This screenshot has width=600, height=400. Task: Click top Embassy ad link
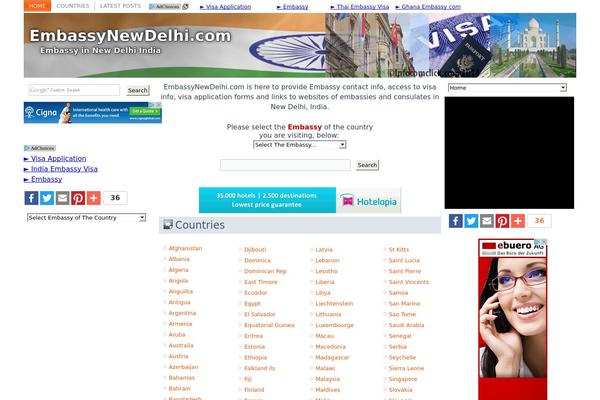click(292, 7)
